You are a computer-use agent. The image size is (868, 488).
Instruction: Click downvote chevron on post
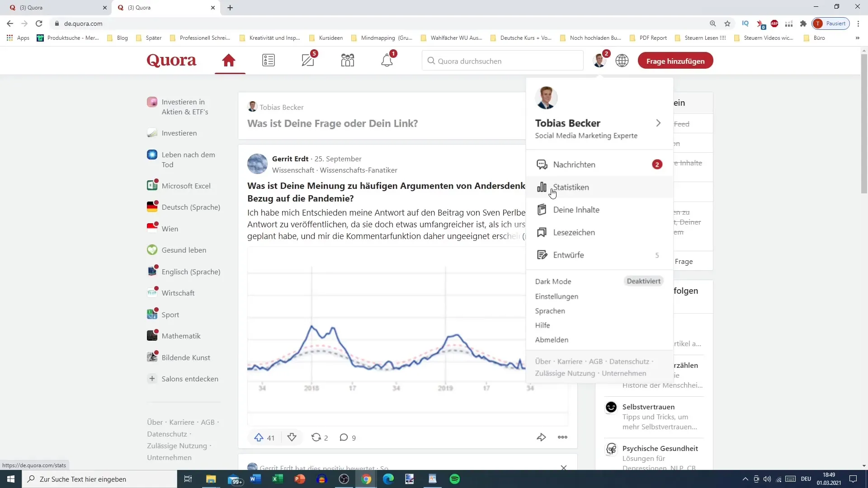[292, 437]
